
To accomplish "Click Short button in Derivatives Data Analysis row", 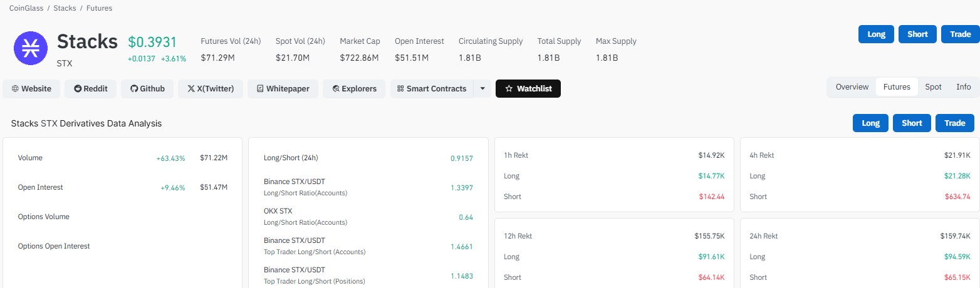I will pos(912,123).
